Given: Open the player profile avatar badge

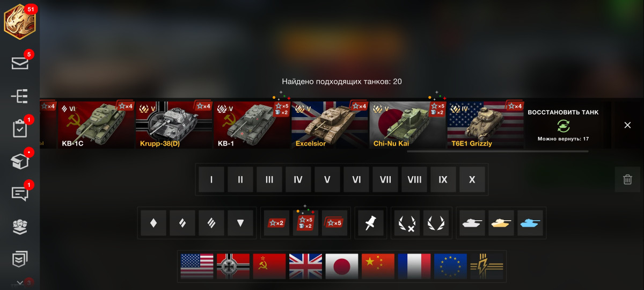Looking at the screenshot, I should pyautogui.click(x=20, y=21).
